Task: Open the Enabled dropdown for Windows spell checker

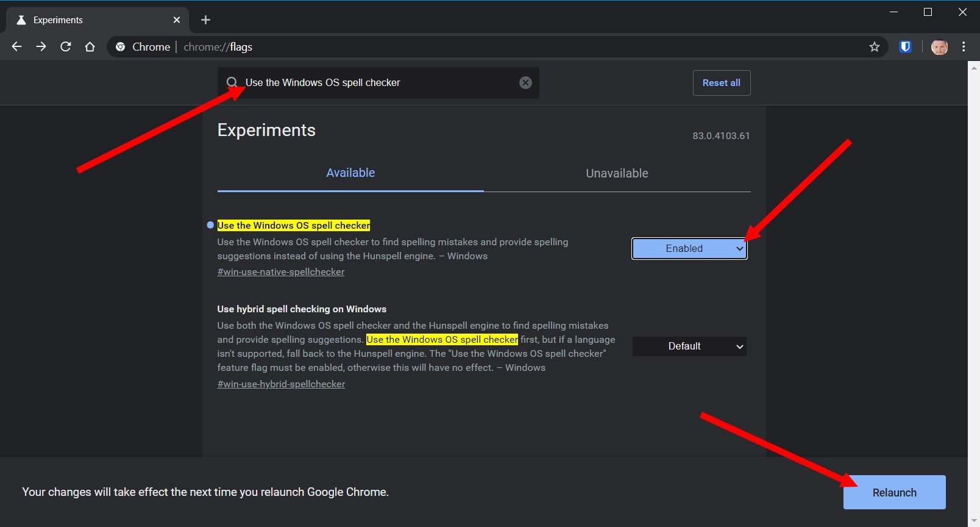Action: tap(689, 248)
